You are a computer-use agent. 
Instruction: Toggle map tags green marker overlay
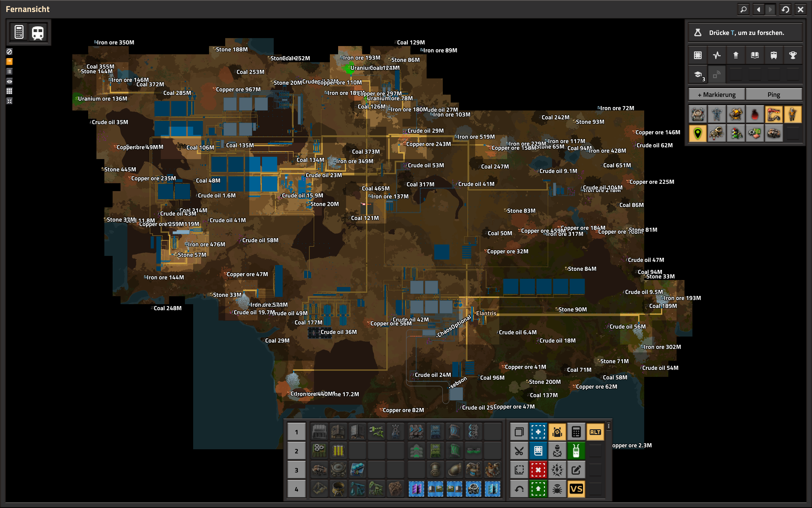coord(697,134)
